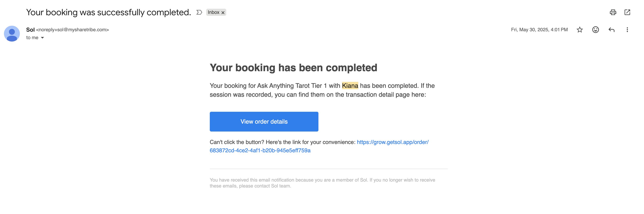Viewport: 644px width, 214px height.
Task: Click the Fri, May 30, 2025 timestamp
Action: point(539,30)
